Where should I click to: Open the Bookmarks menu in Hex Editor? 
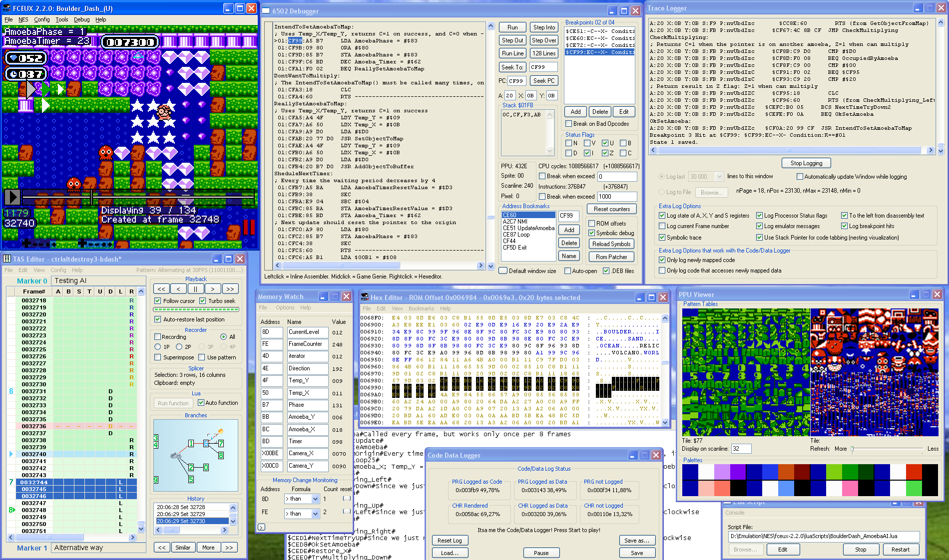pyautogui.click(x=421, y=308)
